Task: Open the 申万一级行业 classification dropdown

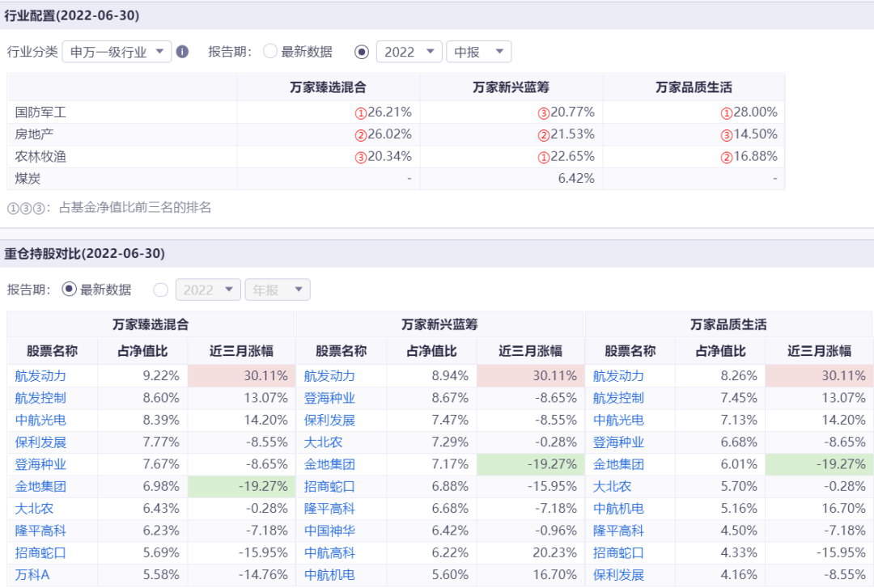Action: (117, 52)
